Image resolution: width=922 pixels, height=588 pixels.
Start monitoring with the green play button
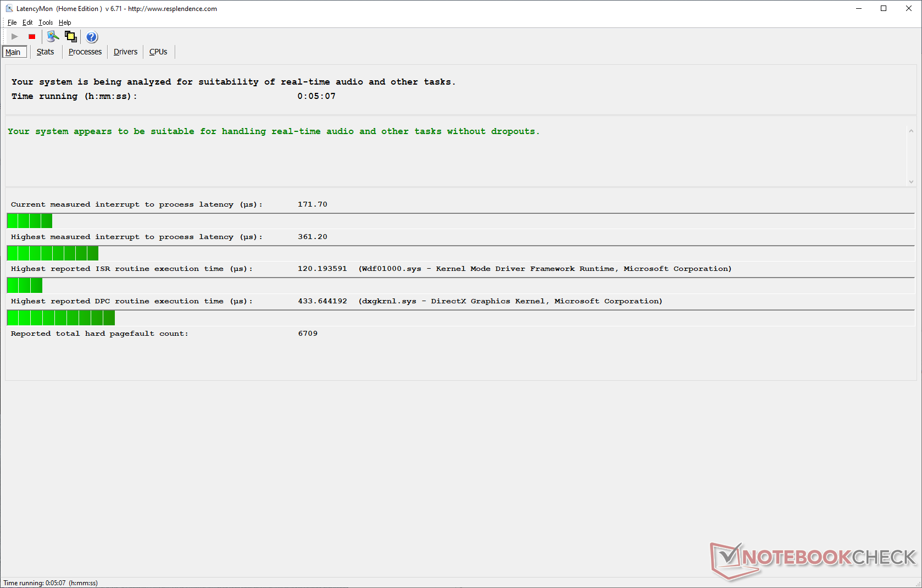point(15,37)
